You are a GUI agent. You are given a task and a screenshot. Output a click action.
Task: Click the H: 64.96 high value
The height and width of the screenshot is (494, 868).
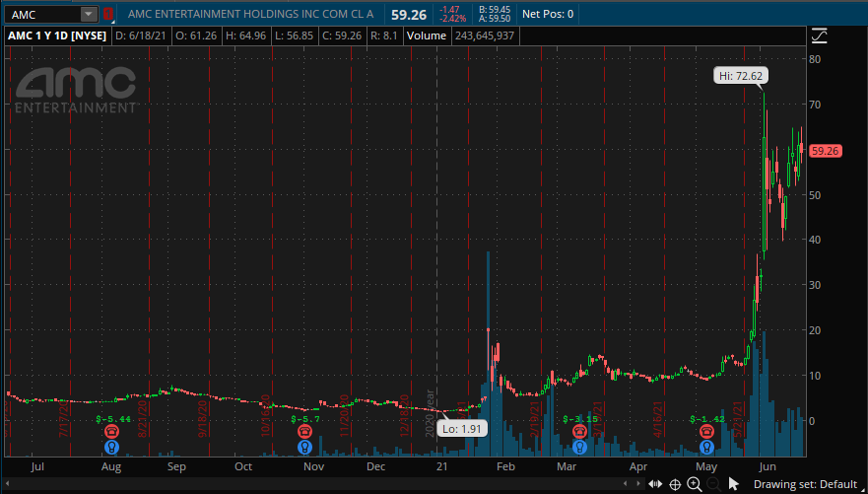tap(245, 36)
